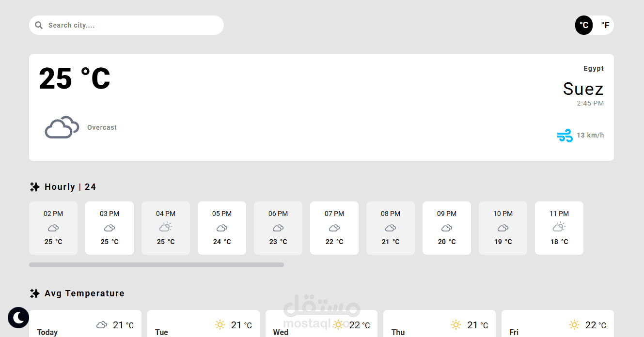Click the large overcast cloud icon
This screenshot has width=644, height=337.
coord(62,127)
